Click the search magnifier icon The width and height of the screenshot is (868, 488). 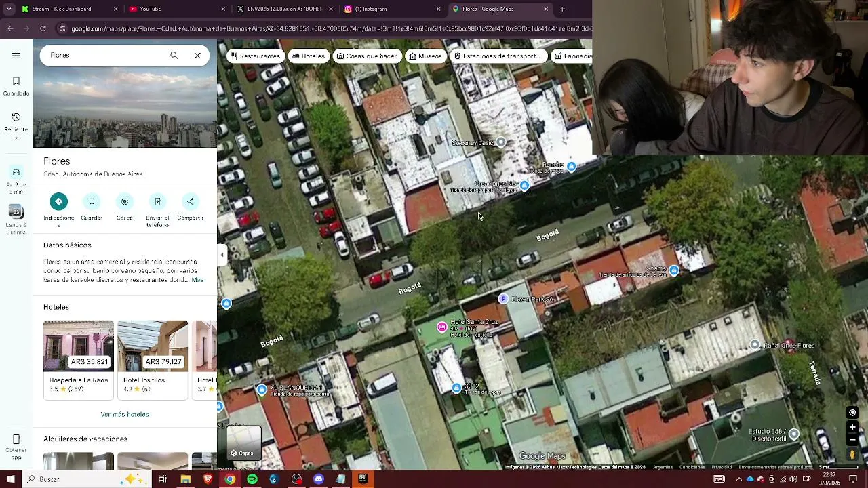pos(174,56)
